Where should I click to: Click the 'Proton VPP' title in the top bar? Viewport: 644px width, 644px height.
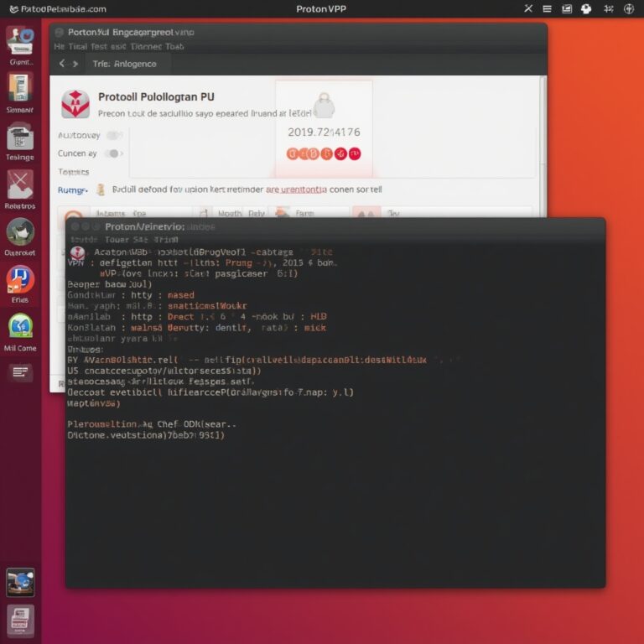321,8
